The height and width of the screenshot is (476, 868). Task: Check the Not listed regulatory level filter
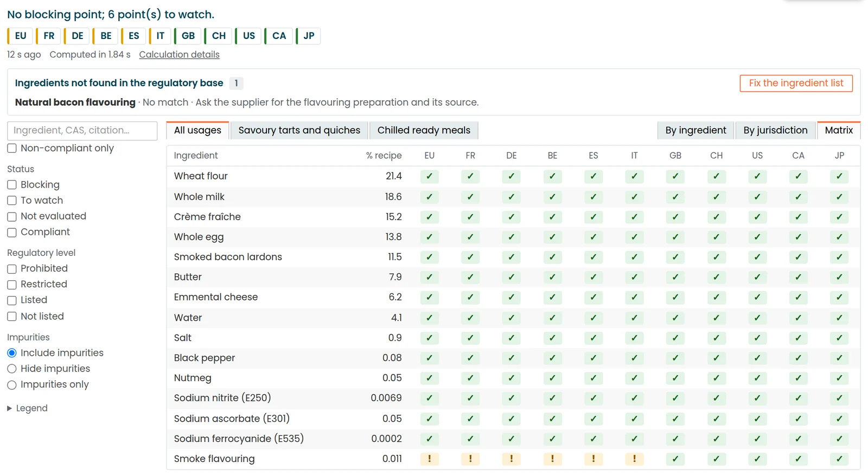point(12,317)
